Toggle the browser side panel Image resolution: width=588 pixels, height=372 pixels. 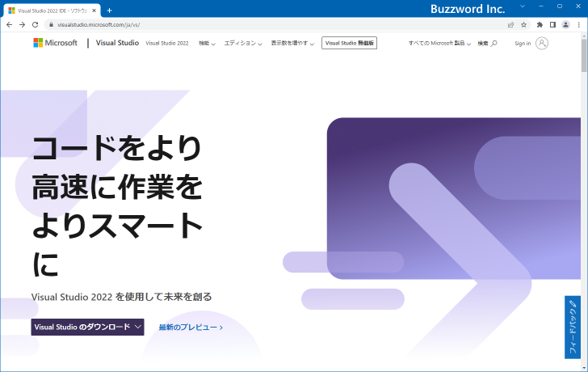click(x=552, y=25)
